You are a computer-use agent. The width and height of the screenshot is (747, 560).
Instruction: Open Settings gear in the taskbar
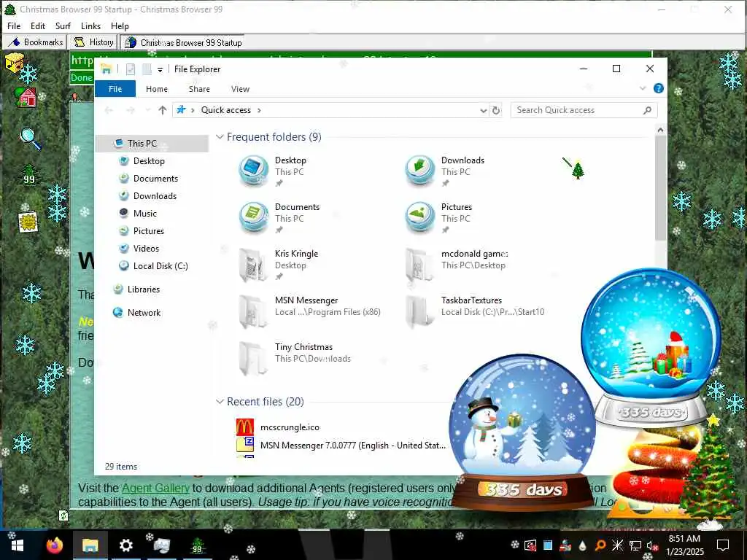coord(125,545)
